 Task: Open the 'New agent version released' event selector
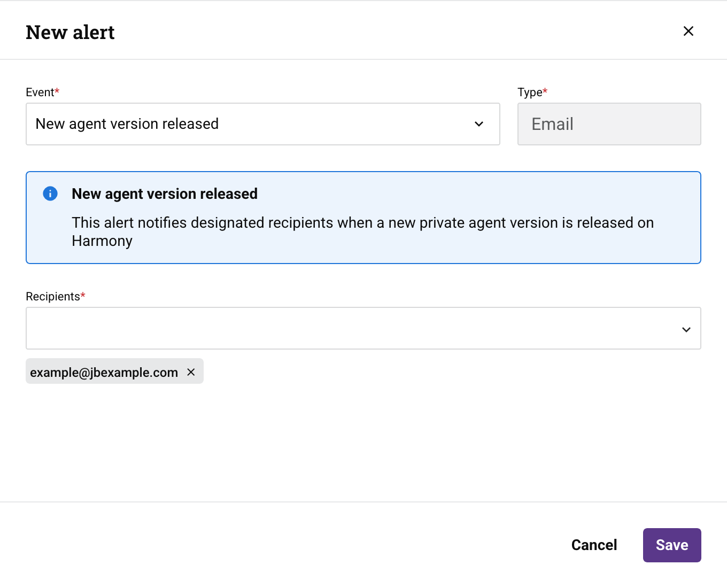click(263, 124)
